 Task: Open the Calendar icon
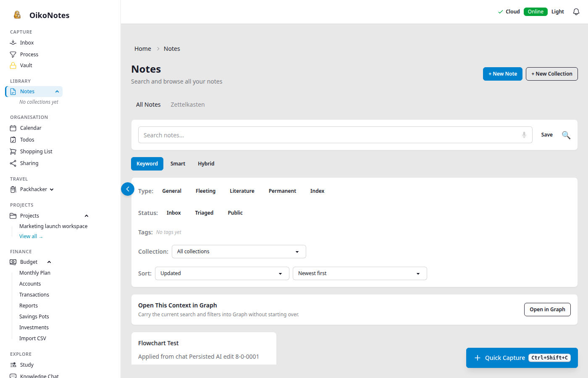click(13, 128)
